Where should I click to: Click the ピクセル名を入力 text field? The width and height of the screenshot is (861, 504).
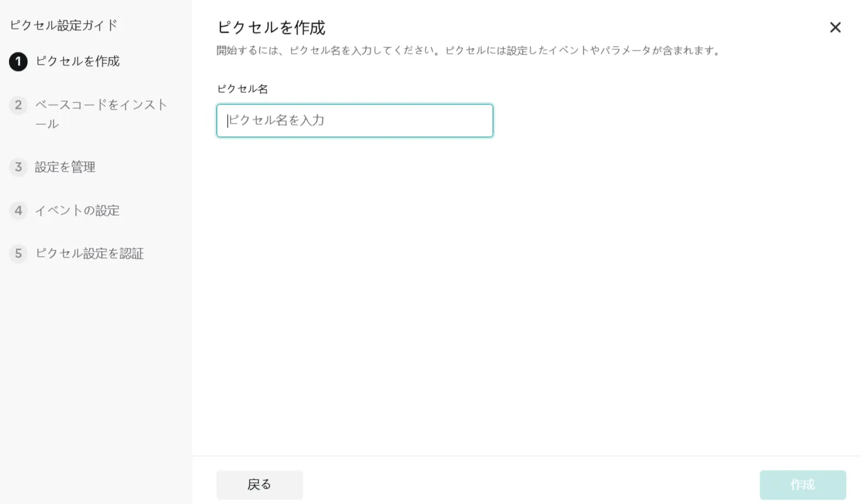point(355,120)
